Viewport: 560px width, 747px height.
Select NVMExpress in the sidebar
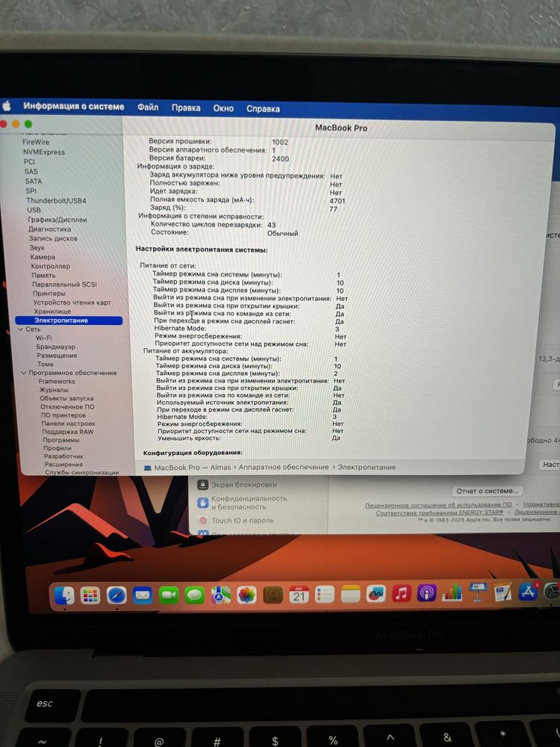pyautogui.click(x=44, y=152)
